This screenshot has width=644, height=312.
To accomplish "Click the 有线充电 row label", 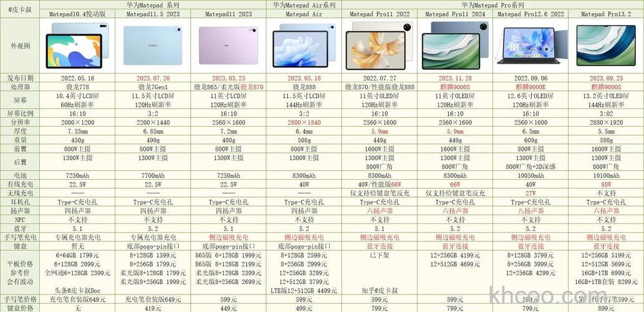I will [x=20, y=185].
